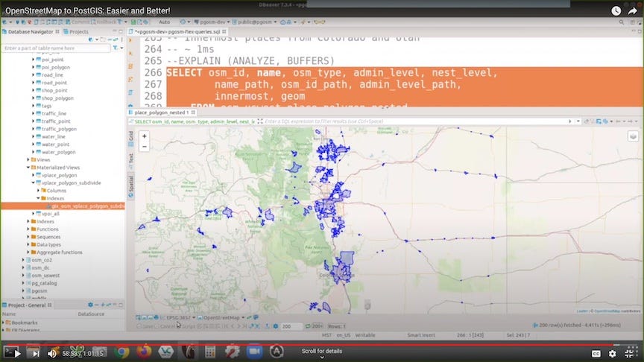The image size is (644, 362).
Task: Collapse vplace_polygon_subdivide node
Action: pyautogui.click(x=34, y=183)
